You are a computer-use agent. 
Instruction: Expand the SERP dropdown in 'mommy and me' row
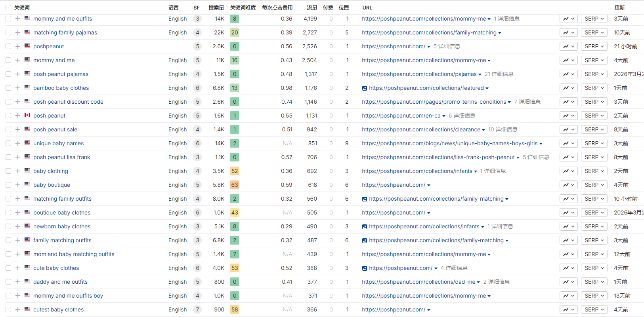coord(594,60)
